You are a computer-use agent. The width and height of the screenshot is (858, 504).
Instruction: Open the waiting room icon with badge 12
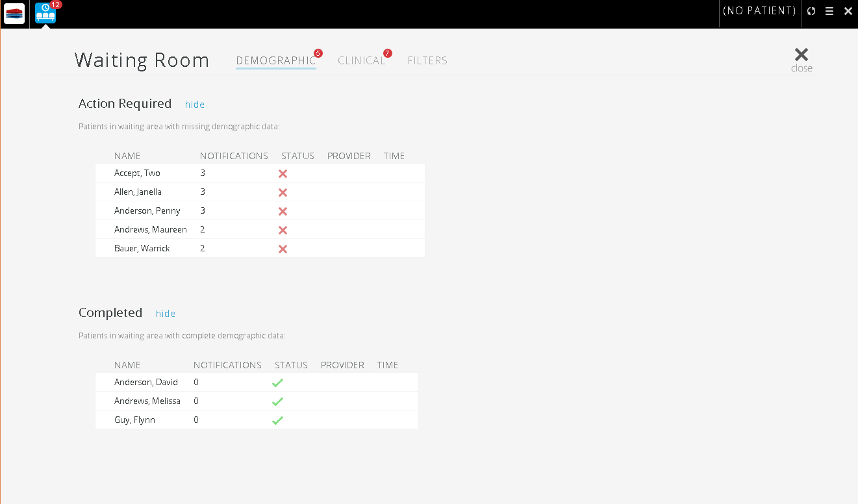click(45, 14)
